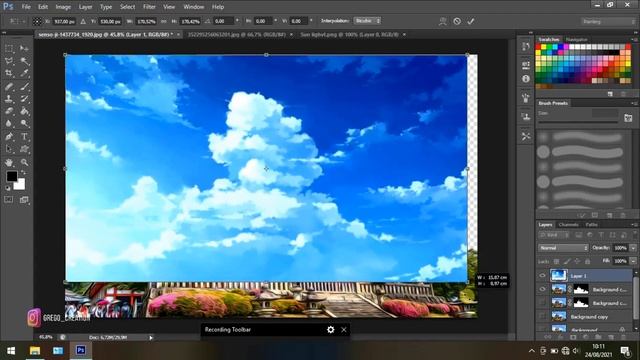
Task: Select the Rectangular Marquee tool
Action: click(9, 48)
